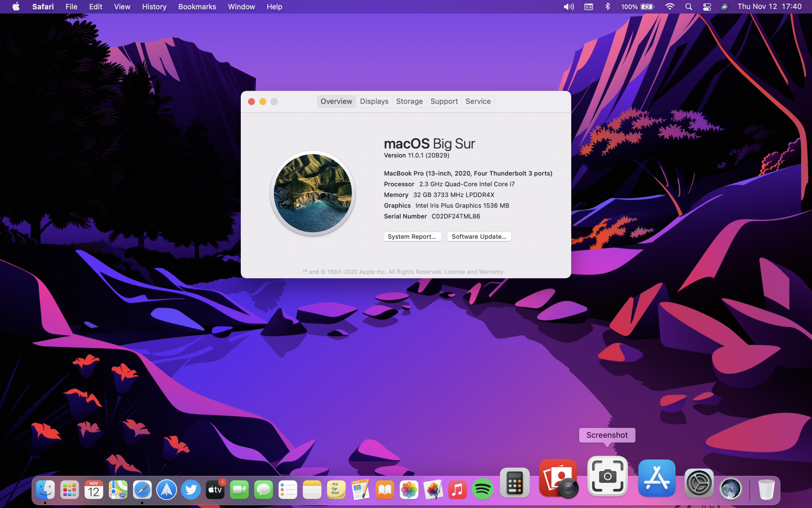Click the Software Update button
Viewport: 812px width, 508px height.
(x=479, y=237)
